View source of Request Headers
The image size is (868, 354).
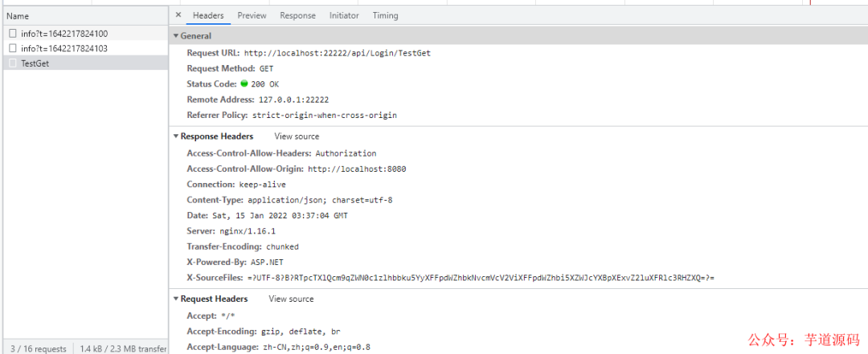291,299
